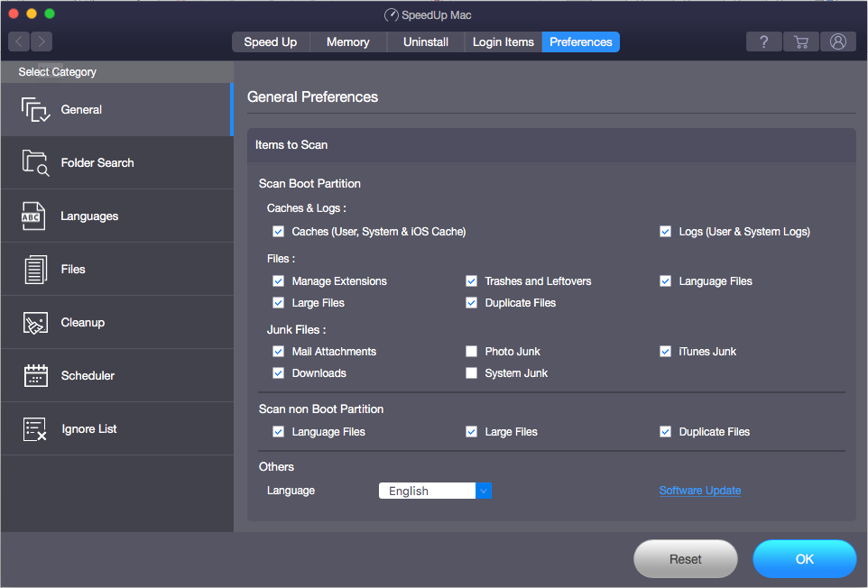Toggle Trashes and Leftovers checkbox

tap(471, 281)
